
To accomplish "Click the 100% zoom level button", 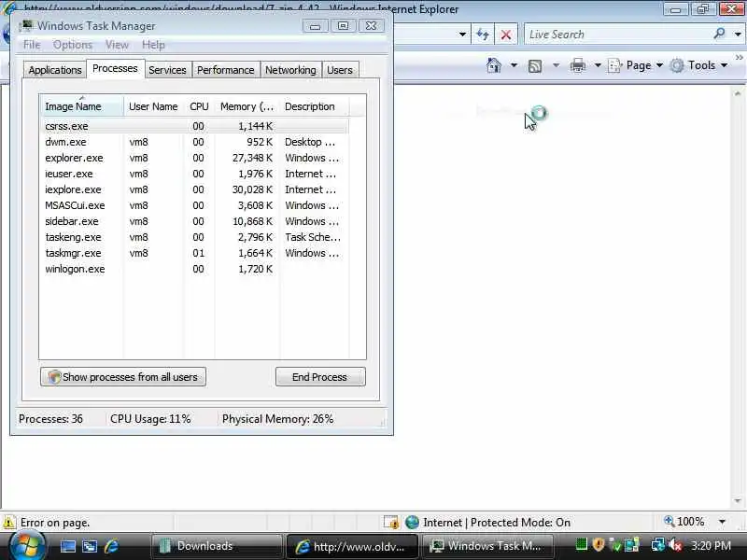I will (684, 522).
